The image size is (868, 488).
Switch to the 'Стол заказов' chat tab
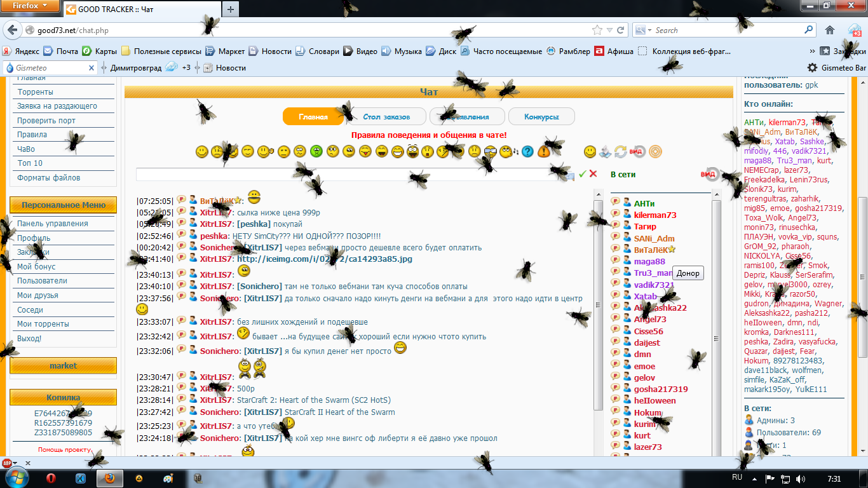[386, 117]
